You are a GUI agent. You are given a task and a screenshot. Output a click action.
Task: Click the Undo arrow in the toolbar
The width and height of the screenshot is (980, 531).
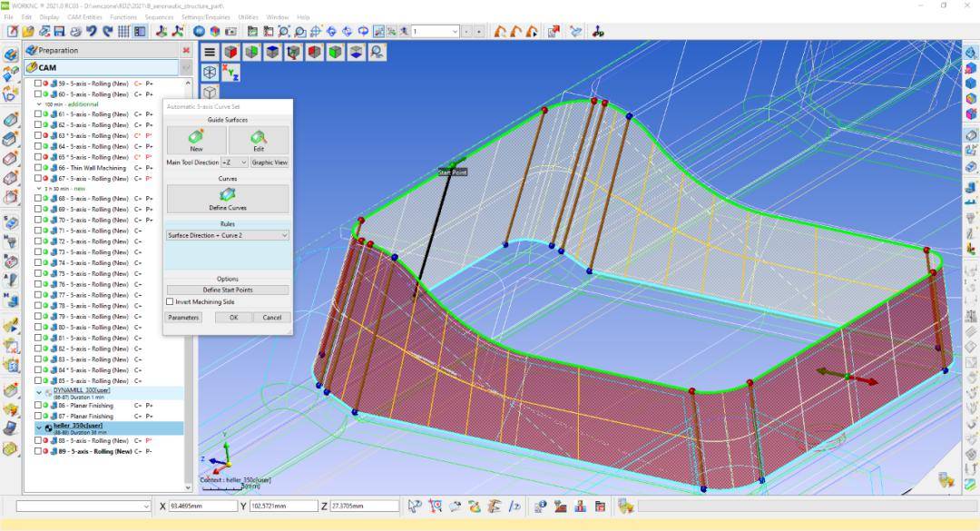tap(92, 31)
